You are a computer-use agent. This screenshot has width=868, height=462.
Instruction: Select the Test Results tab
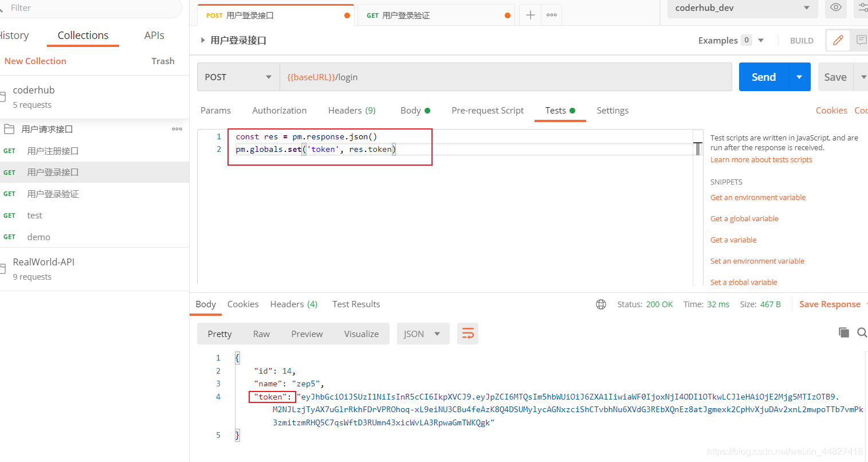coord(356,304)
